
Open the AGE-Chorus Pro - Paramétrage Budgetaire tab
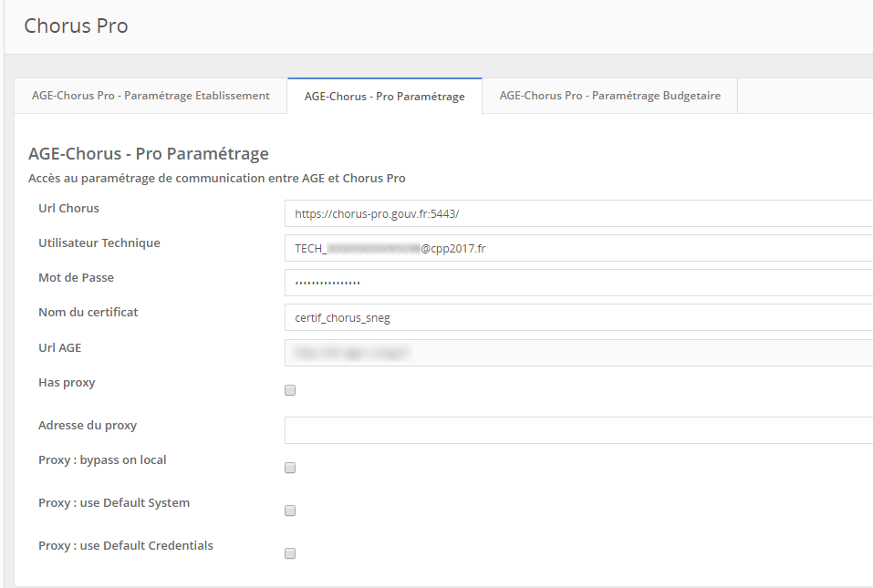coord(609,96)
